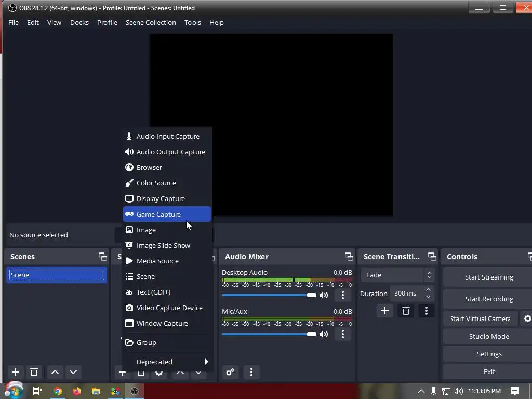Add a Media Source
532x399 pixels.
click(167, 261)
